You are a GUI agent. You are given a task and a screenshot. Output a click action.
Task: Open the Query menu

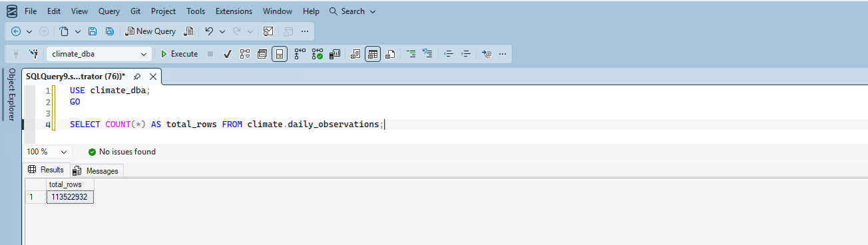tap(109, 11)
